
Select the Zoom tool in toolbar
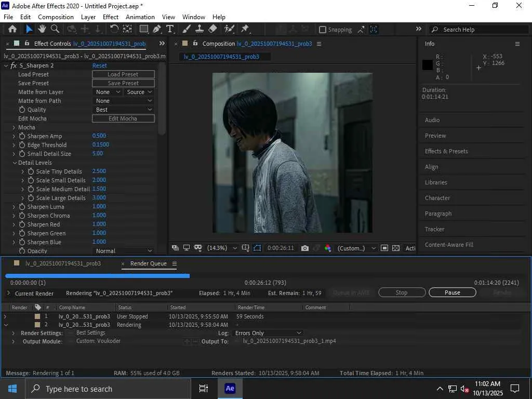[x=55, y=29]
